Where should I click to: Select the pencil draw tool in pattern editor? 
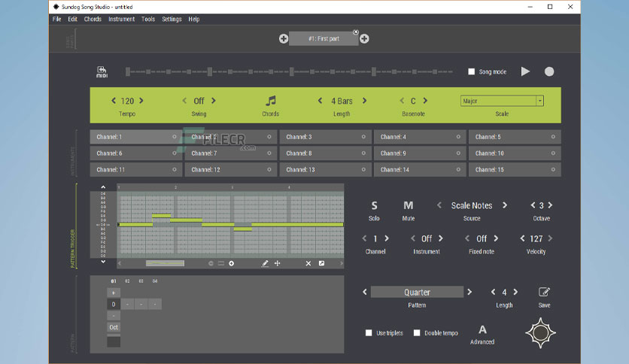point(265,263)
